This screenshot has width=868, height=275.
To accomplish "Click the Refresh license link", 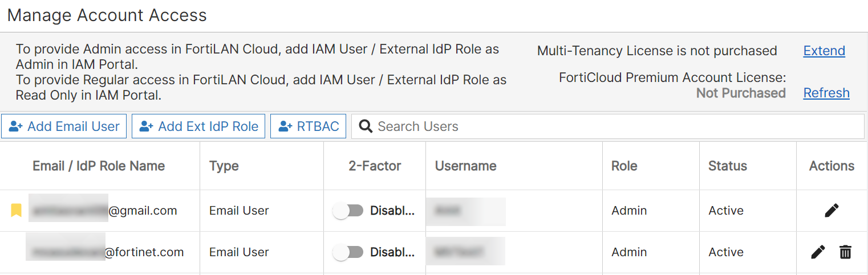I will coord(826,93).
